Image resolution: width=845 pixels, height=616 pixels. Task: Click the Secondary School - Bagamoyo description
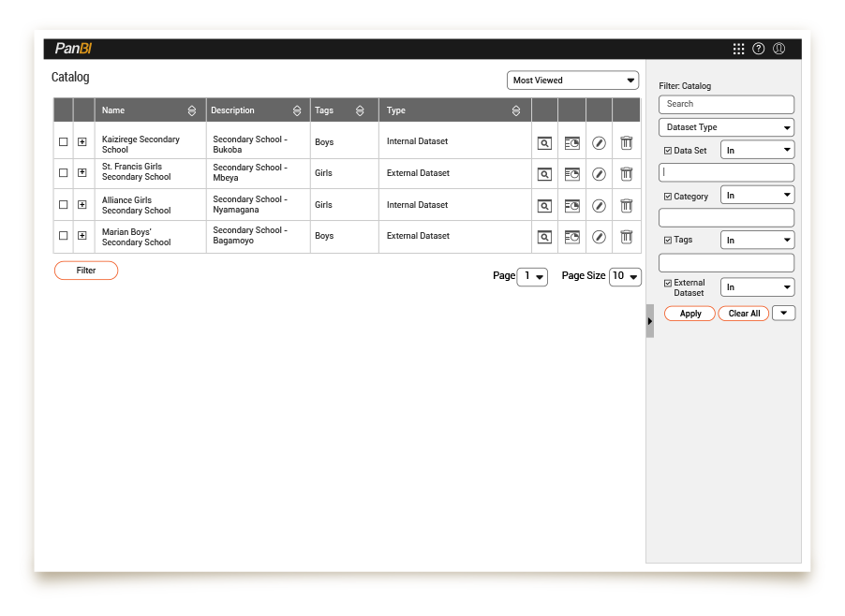pyautogui.click(x=250, y=235)
